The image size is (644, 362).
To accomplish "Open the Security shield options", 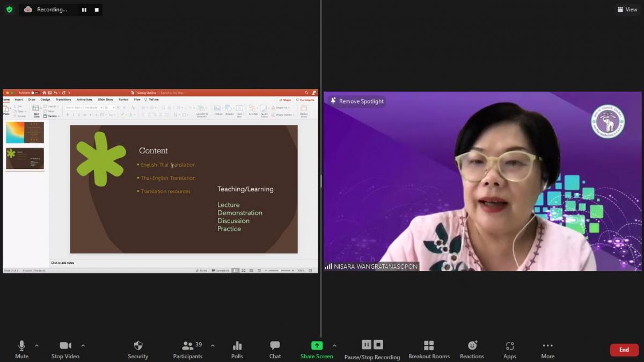I will click(138, 350).
